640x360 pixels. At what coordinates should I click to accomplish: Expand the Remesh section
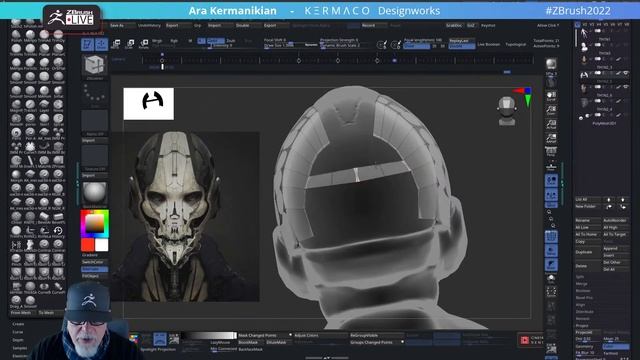click(x=582, y=319)
